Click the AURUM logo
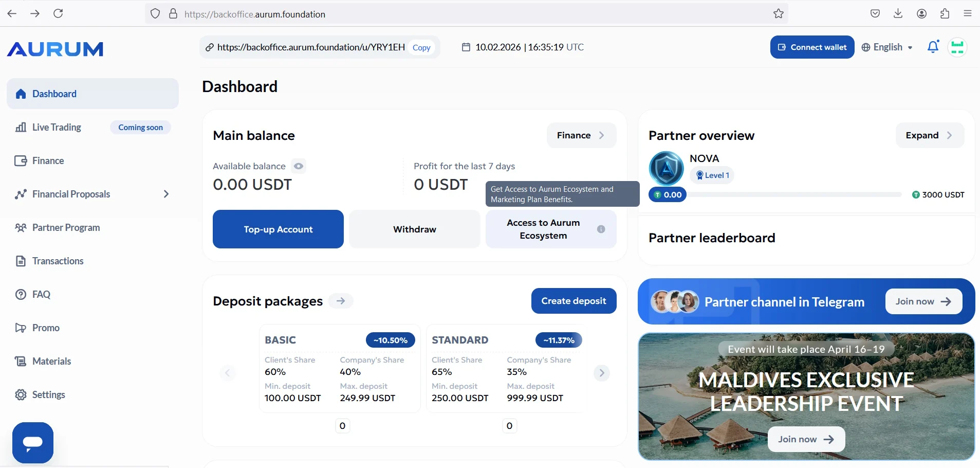980x468 pixels. point(55,49)
